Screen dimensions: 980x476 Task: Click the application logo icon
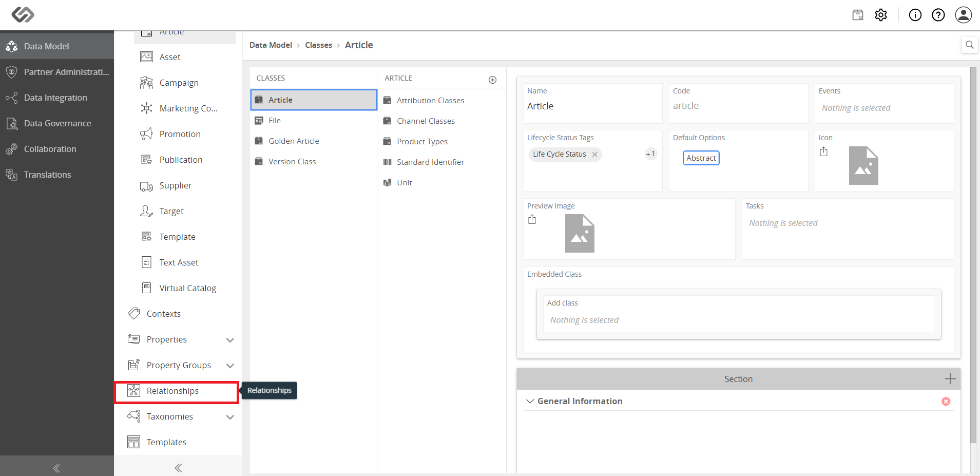pos(23,14)
